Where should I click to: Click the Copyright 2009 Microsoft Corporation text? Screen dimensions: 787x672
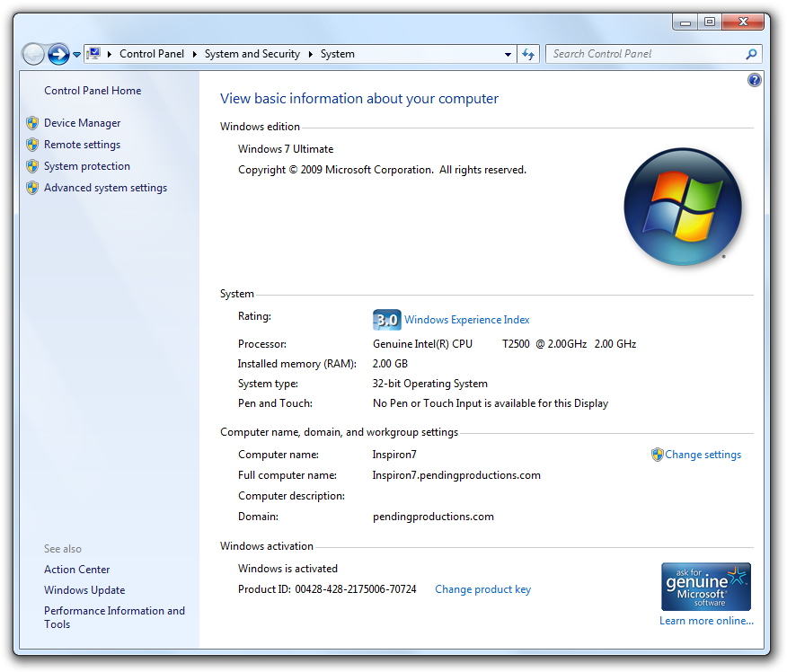[382, 170]
